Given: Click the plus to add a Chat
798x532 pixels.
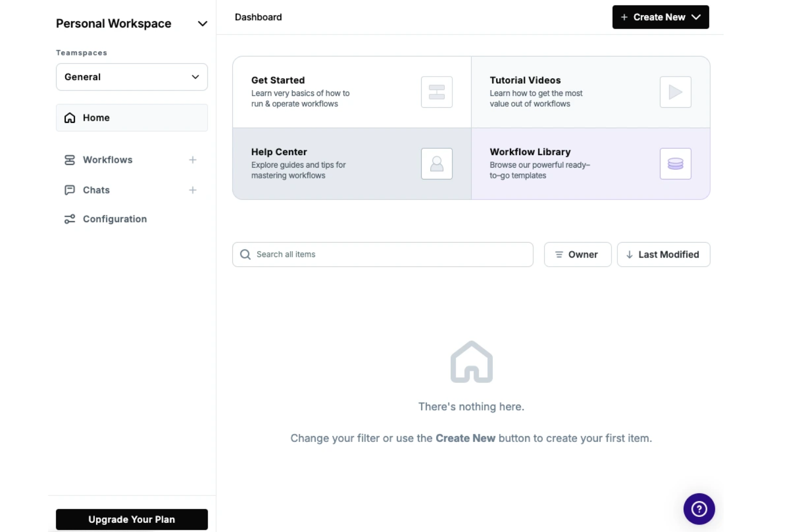Looking at the screenshot, I should click(x=192, y=190).
